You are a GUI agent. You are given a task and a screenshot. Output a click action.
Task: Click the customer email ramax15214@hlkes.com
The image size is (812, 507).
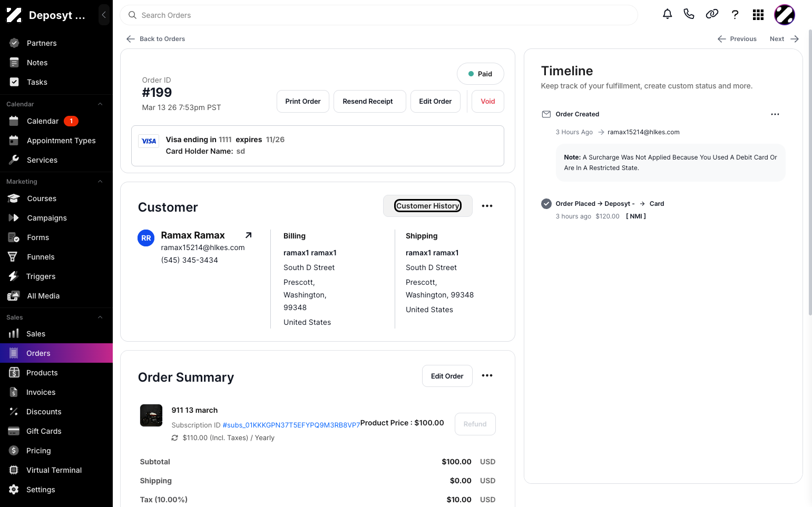pos(203,247)
